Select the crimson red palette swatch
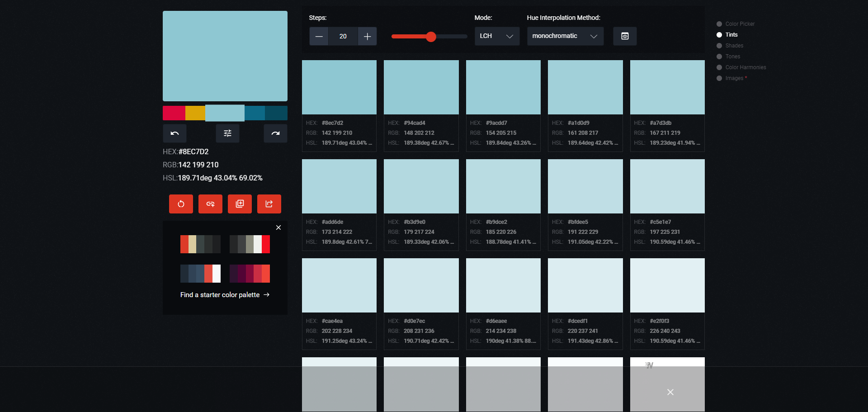This screenshot has height=412, width=868. coord(174,113)
